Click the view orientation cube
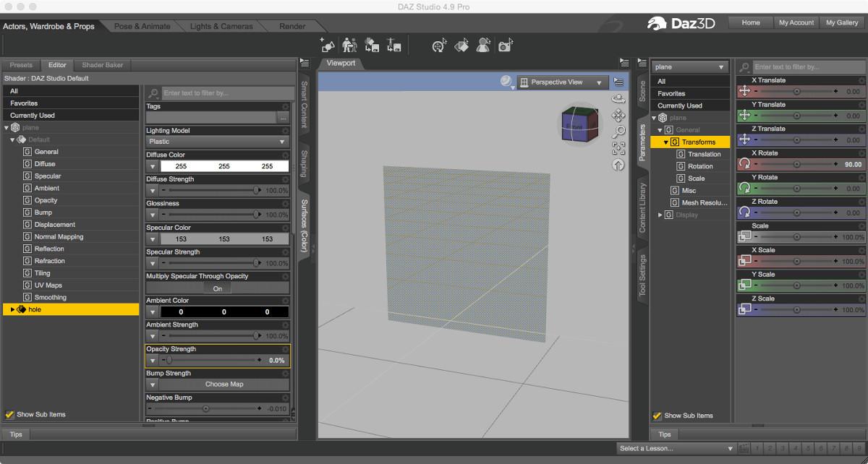The width and height of the screenshot is (868, 464). click(580, 125)
